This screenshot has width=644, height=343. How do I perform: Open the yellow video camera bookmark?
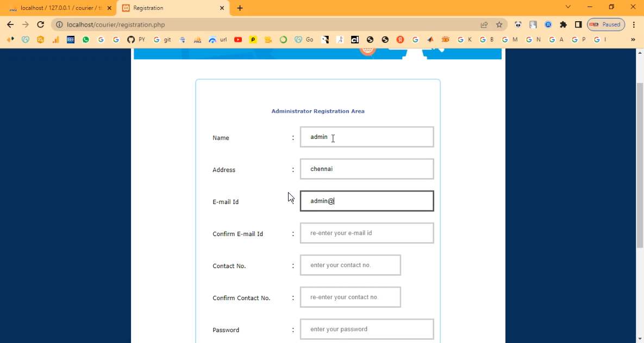[x=268, y=40]
